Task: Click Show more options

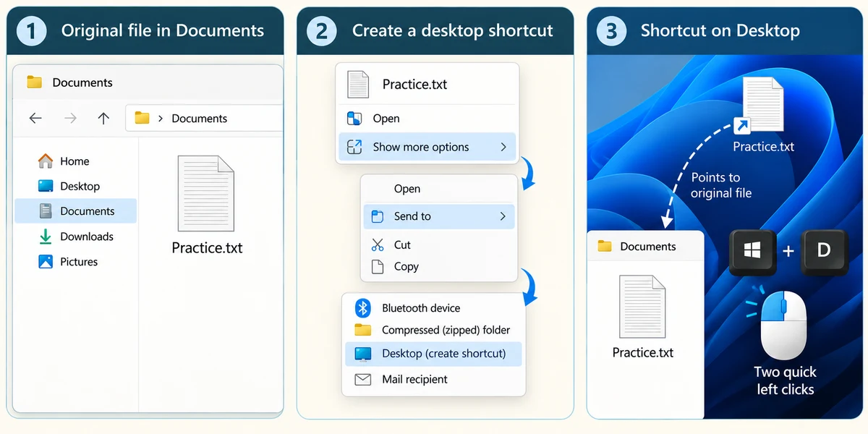Action: (427, 147)
